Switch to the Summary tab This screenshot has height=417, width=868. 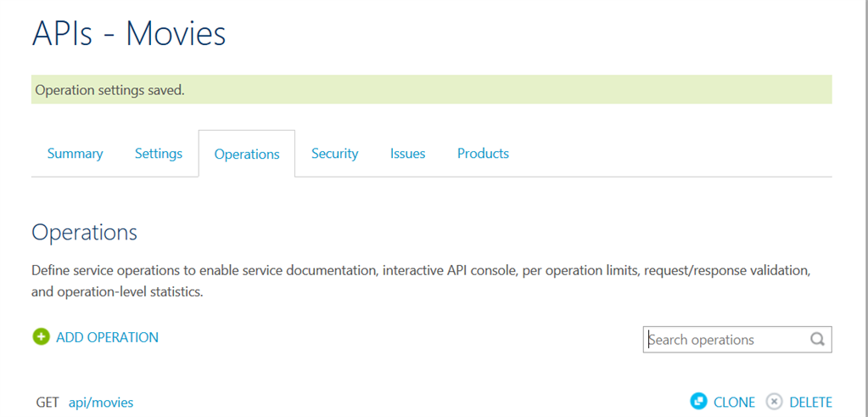76,154
